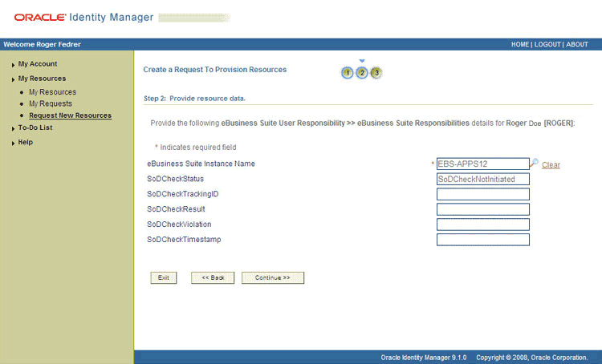Click 'SoDCheckTimestamp' label
This screenshot has height=364, width=602.
184,240
